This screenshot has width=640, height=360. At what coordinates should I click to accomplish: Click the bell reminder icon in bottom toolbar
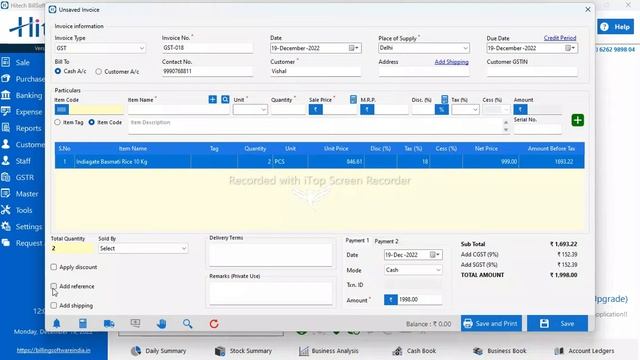tap(57, 324)
